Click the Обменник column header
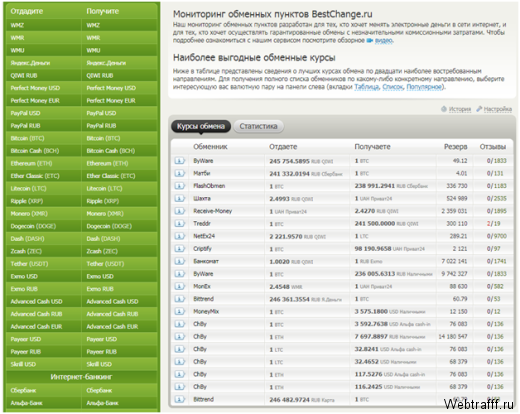The height and width of the screenshot is (414, 520). [210, 147]
